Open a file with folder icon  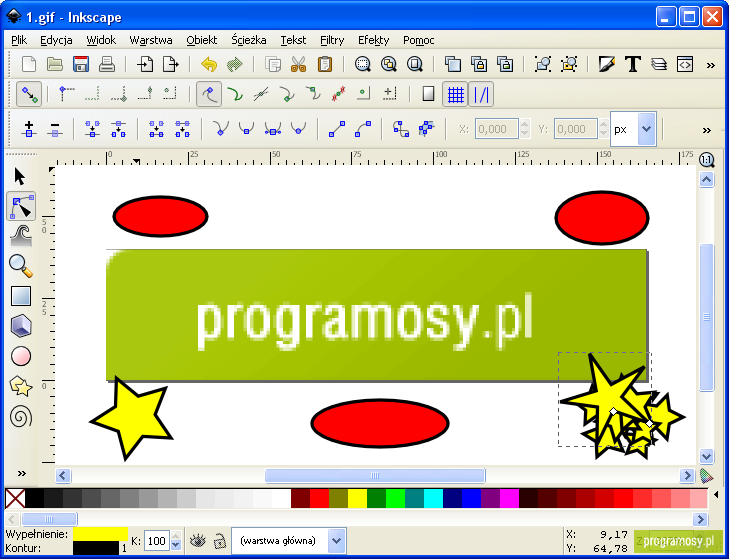click(x=55, y=64)
